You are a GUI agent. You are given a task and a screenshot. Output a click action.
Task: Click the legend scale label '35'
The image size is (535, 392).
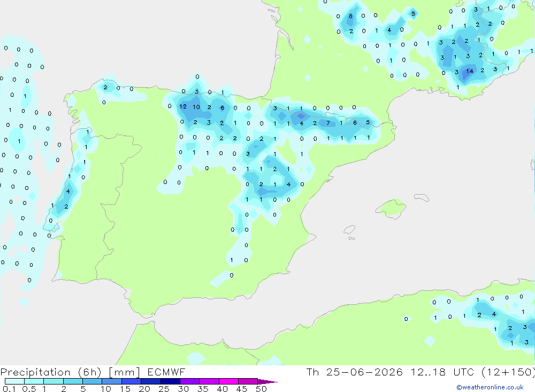[203, 389]
